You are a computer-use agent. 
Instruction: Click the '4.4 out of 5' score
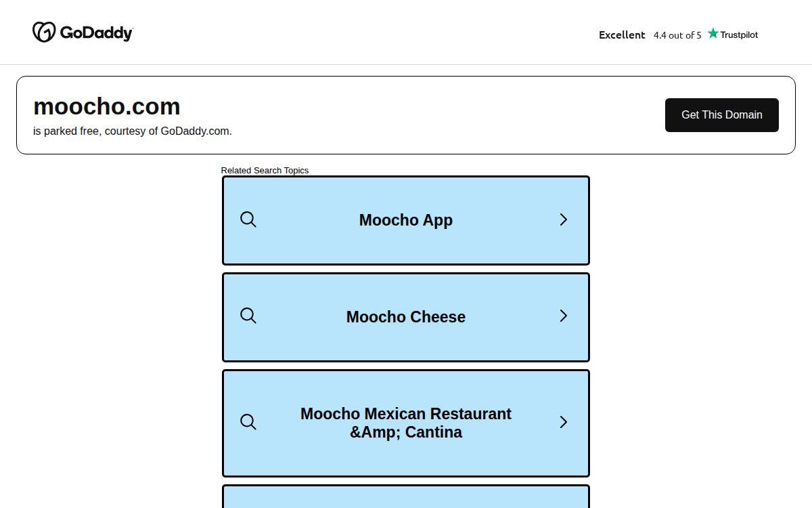click(x=677, y=35)
